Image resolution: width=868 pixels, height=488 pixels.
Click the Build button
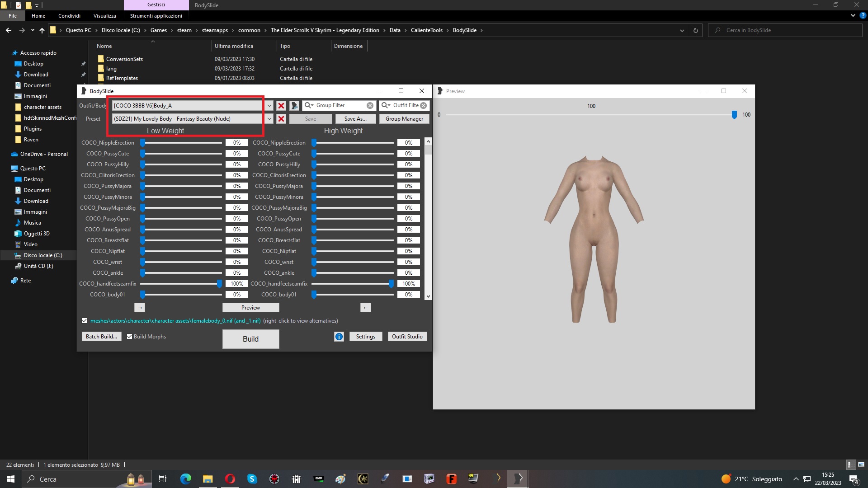click(x=251, y=339)
